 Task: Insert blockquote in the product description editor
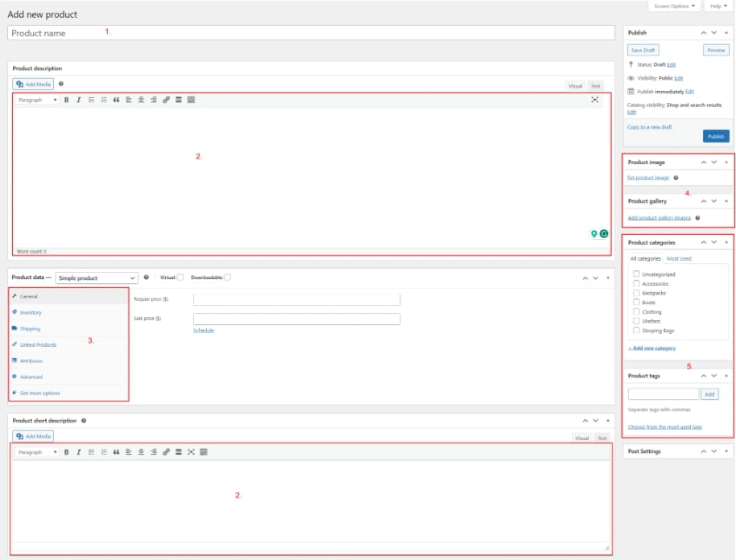point(116,100)
